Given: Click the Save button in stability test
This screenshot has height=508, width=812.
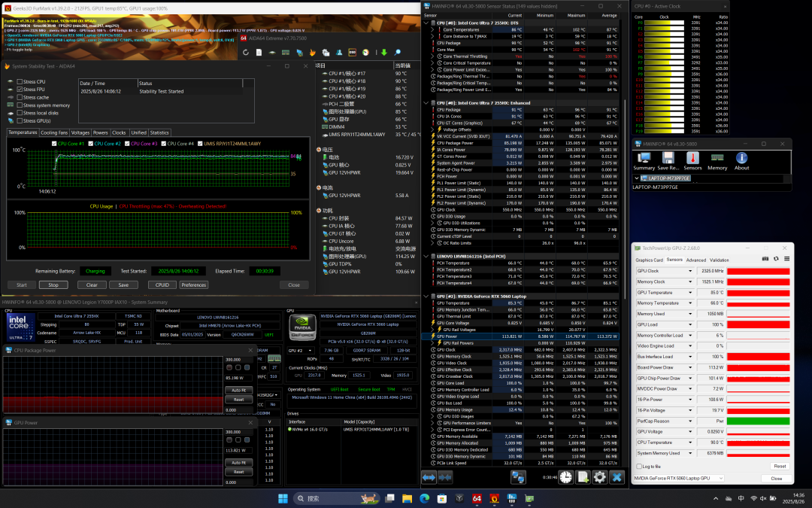Looking at the screenshot, I should tap(123, 284).
